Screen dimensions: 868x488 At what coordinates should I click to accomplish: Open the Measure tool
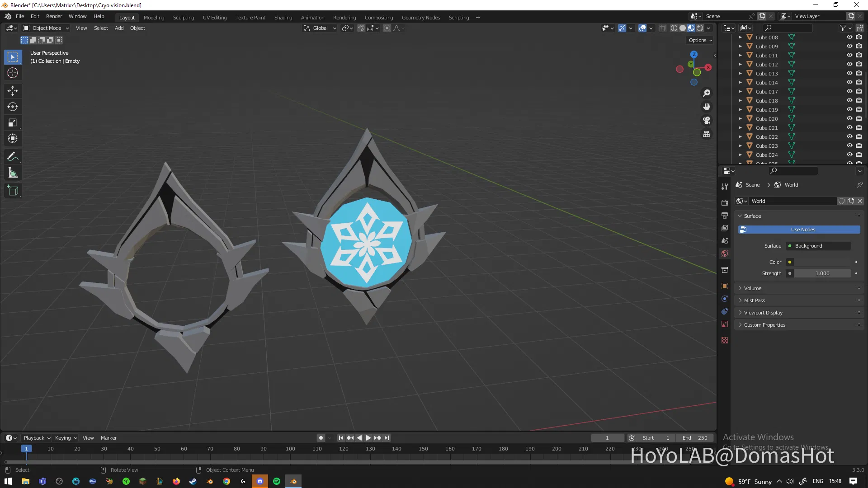[x=13, y=172]
